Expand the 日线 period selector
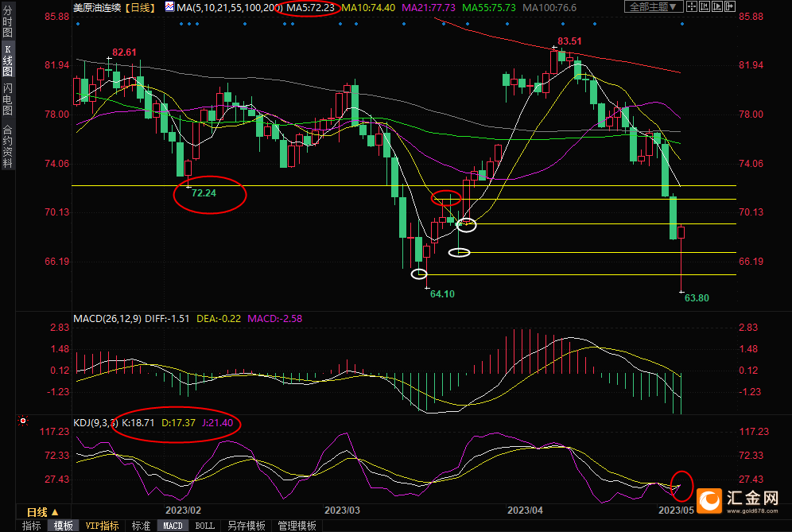792x532 pixels. (x=42, y=512)
